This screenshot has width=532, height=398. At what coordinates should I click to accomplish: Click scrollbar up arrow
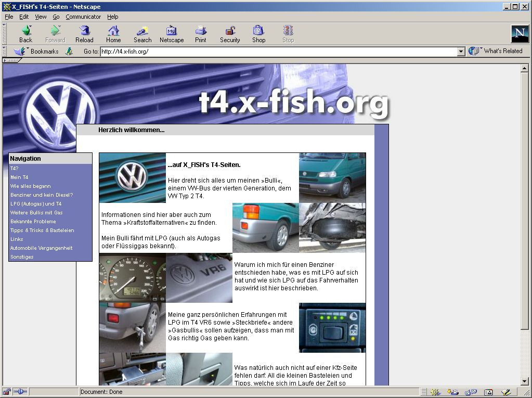click(x=525, y=68)
